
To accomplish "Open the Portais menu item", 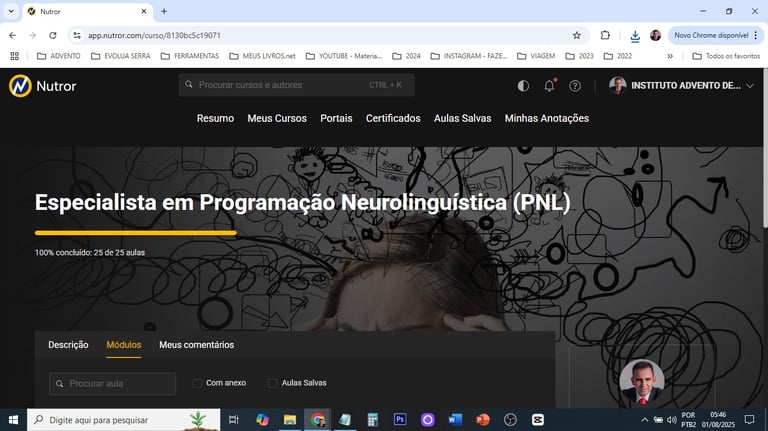I will click(x=336, y=118).
